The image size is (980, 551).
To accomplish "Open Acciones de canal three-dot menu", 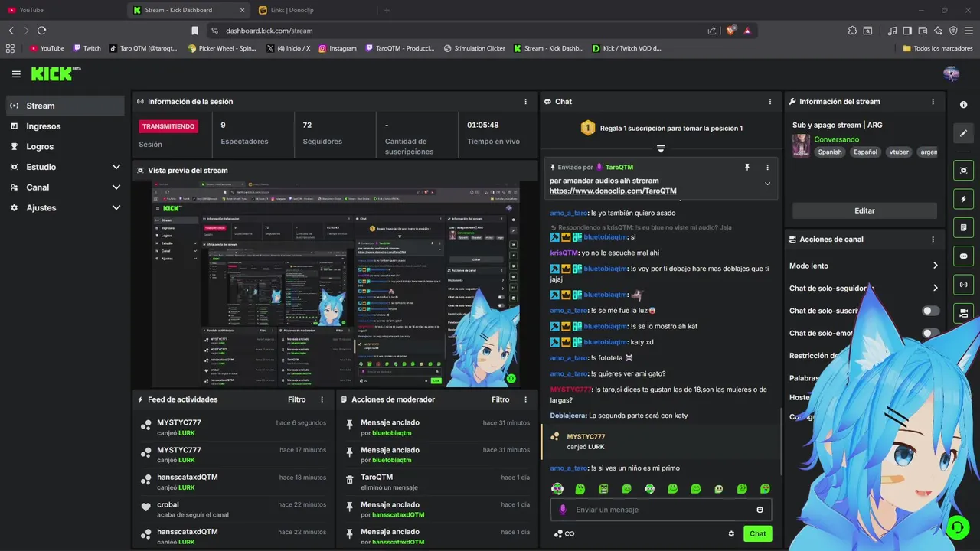I will tap(933, 239).
